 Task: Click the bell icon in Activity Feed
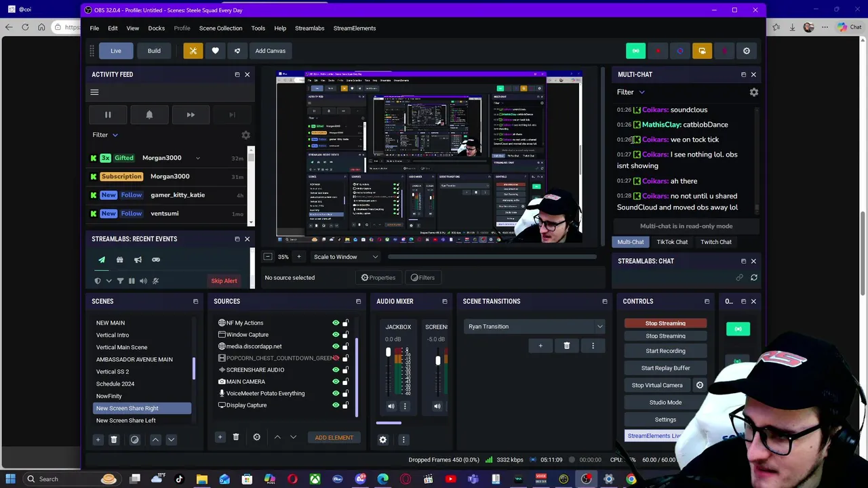click(149, 115)
